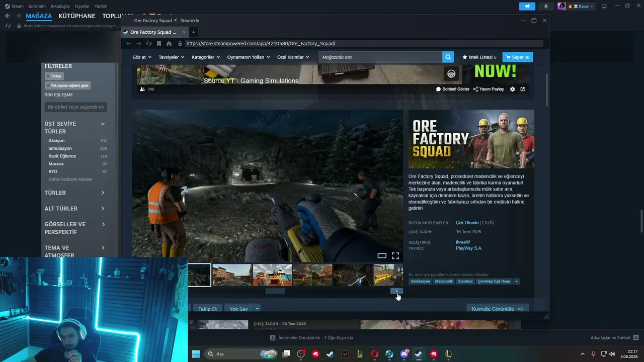Viewport: 644px width, 362px height.
Task: Click Sohbeti Göster on broadcast
Action: point(453,89)
